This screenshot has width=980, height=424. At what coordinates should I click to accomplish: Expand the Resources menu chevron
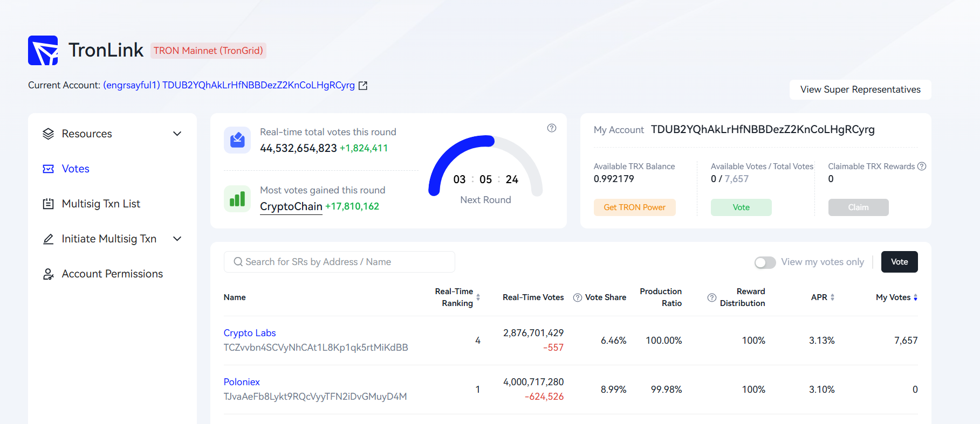click(x=177, y=134)
